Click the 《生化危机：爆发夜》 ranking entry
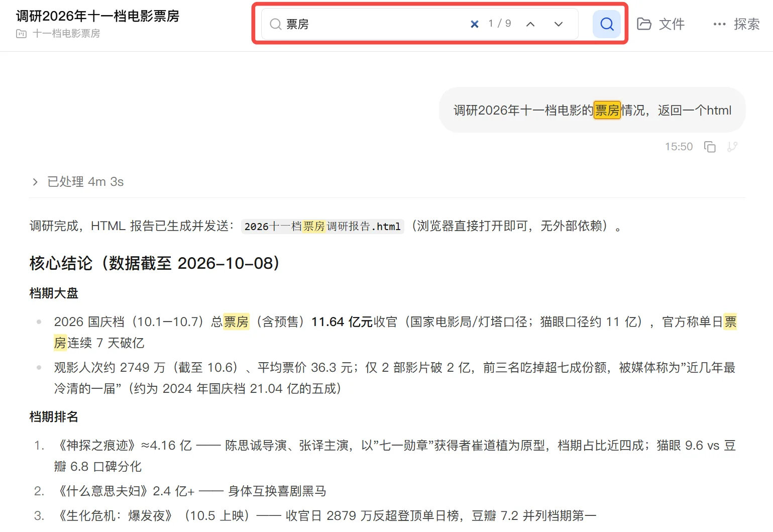 [325, 516]
